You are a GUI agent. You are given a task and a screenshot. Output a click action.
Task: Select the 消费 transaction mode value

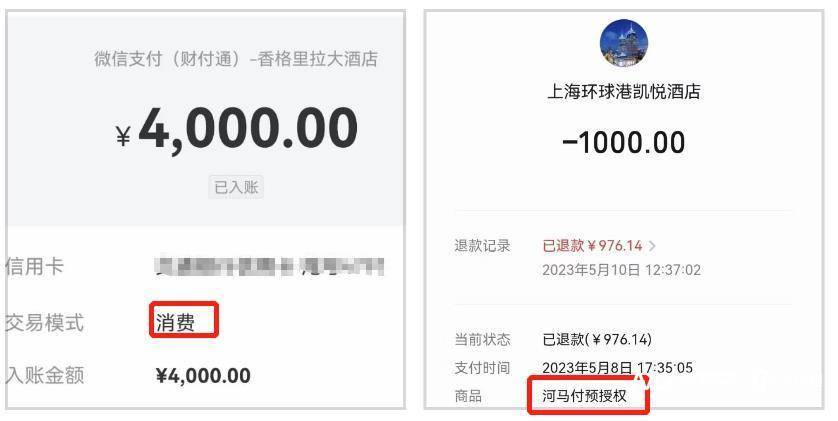[x=175, y=323]
